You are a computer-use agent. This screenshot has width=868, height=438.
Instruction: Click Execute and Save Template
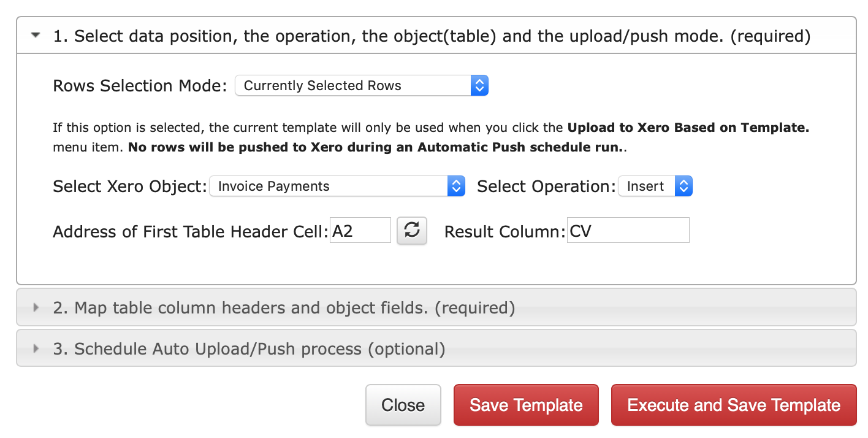click(734, 405)
